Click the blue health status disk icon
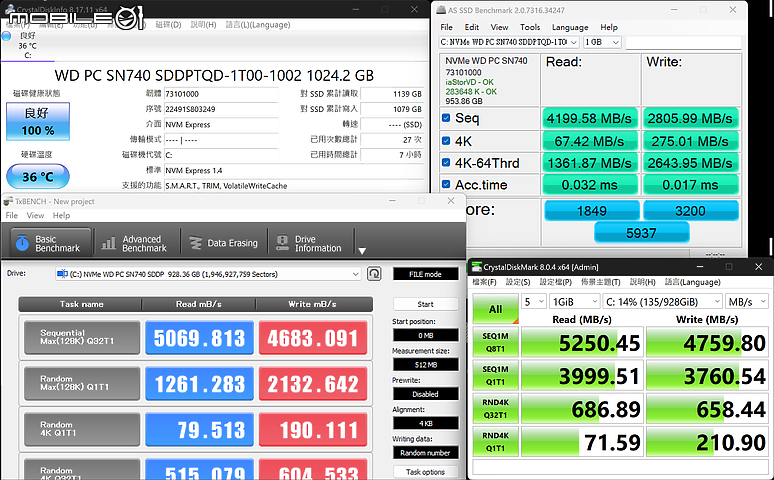Screen dimensions: 774x480 [x=6, y=36]
